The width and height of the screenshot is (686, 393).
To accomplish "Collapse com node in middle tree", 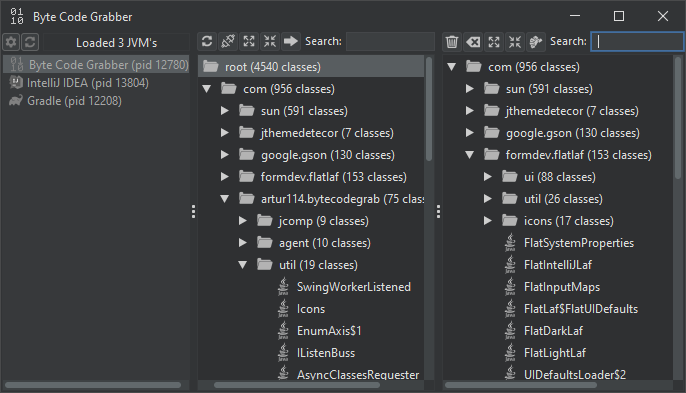I will click(207, 89).
